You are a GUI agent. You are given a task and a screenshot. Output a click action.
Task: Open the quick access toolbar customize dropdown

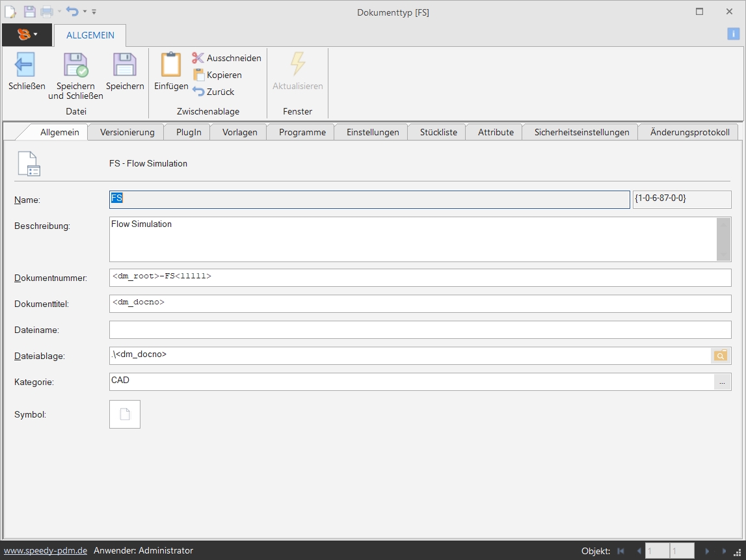click(x=94, y=12)
